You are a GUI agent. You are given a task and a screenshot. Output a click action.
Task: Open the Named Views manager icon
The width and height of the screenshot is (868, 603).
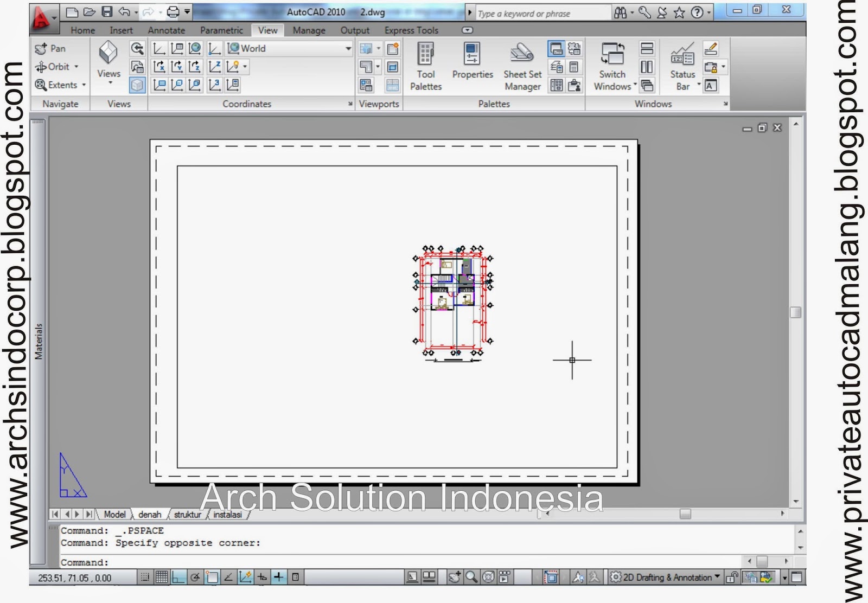click(x=137, y=67)
